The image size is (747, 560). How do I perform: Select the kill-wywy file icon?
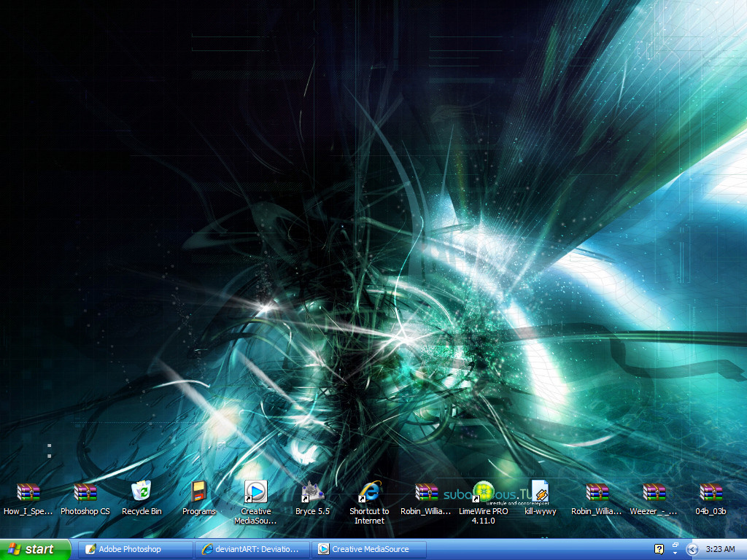(x=541, y=491)
